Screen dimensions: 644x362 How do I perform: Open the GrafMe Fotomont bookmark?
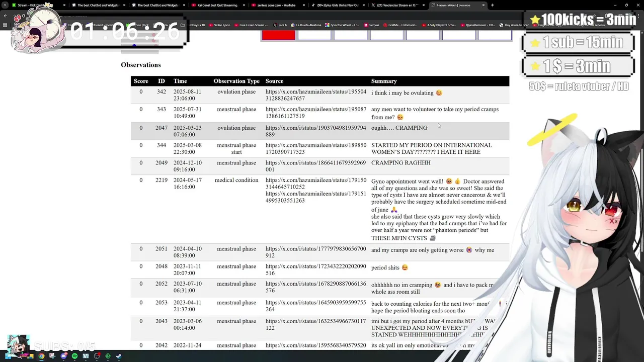click(x=400, y=25)
